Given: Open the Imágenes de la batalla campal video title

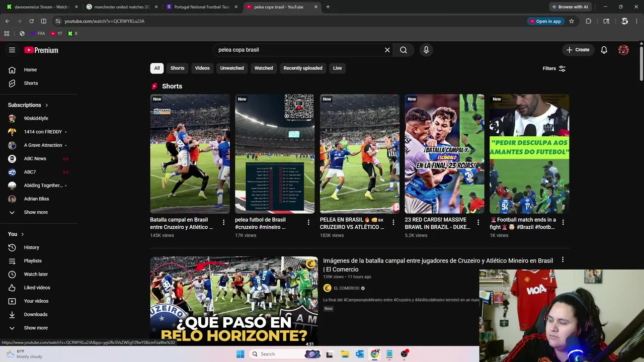Looking at the screenshot, I should coord(438,265).
